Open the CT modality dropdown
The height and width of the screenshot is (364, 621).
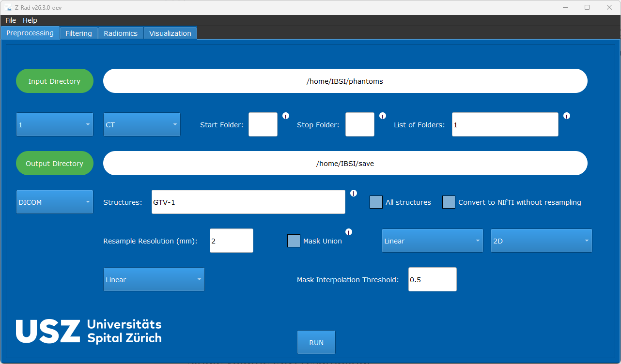(142, 124)
